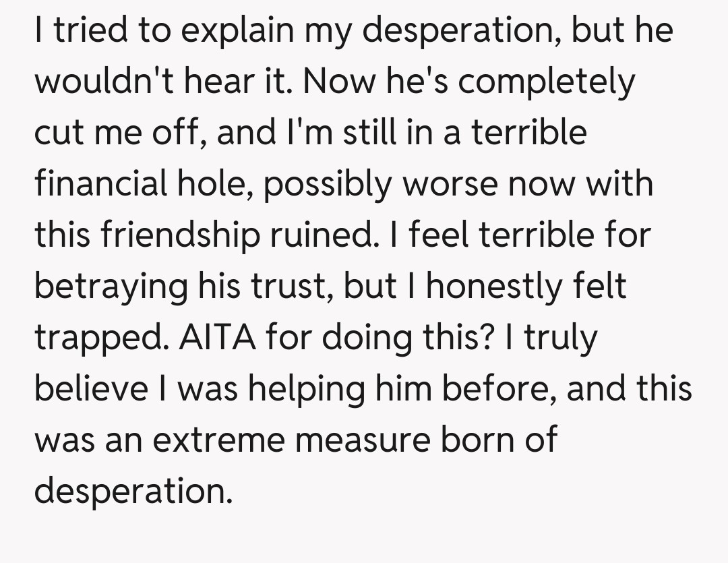728x563 pixels.
Task: Click the word "truly" after the question
Action: [561, 336]
